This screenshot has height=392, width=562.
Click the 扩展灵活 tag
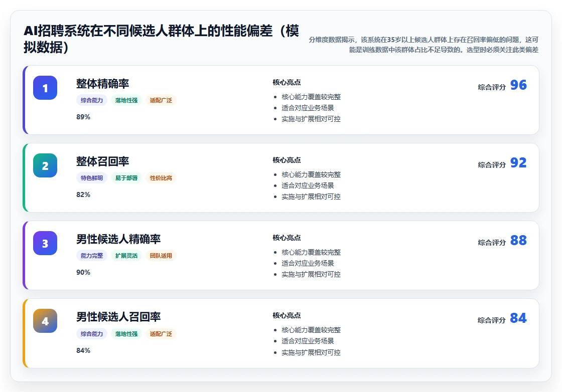[x=126, y=256]
